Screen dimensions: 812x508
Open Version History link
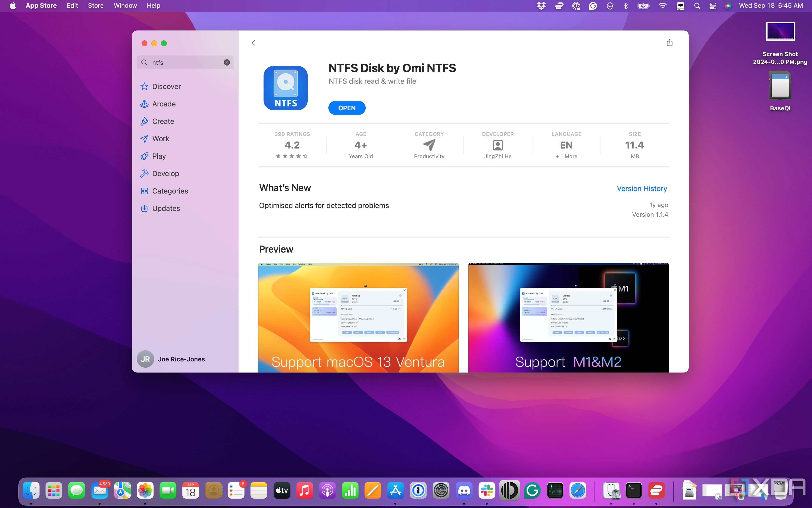[642, 188]
